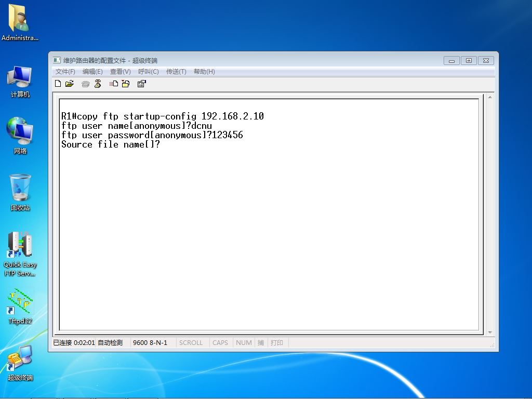Open the 文件(F) menu
The width and height of the screenshot is (532, 399).
pos(65,72)
